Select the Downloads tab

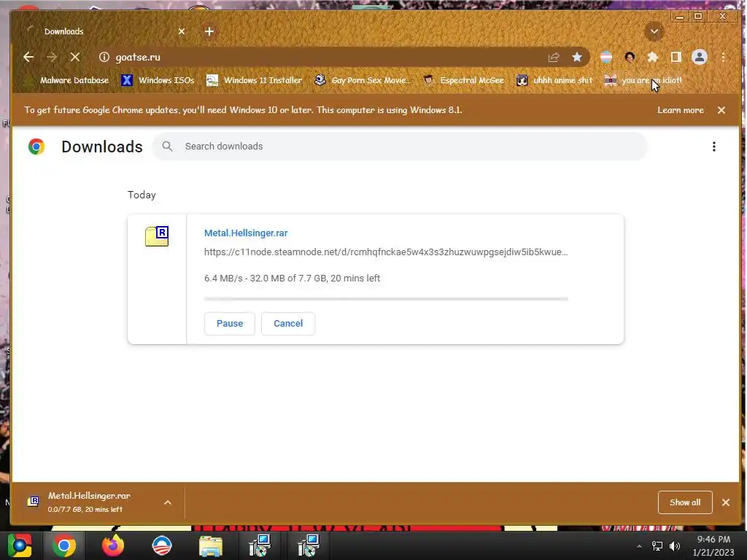(x=105, y=31)
